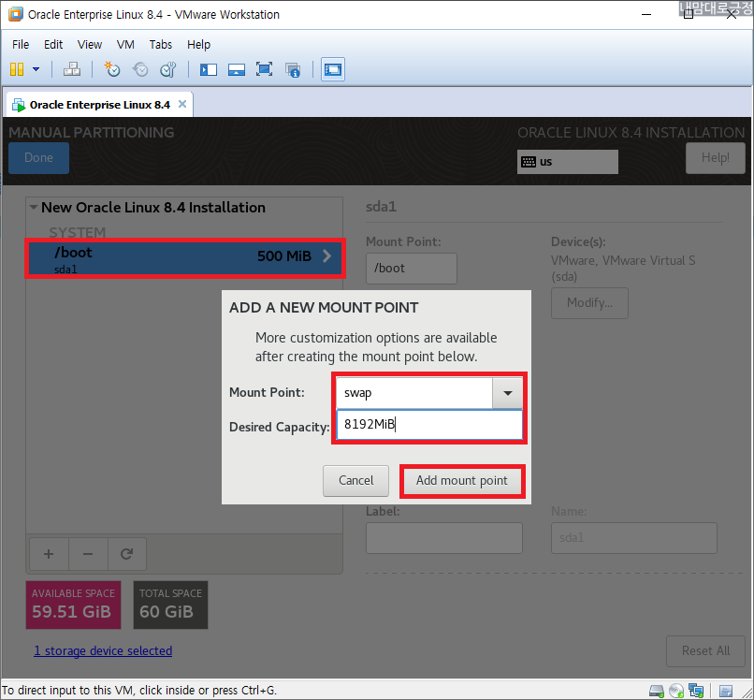Take a snapshot of the VM
This screenshot has width=754, height=700.
[x=112, y=69]
